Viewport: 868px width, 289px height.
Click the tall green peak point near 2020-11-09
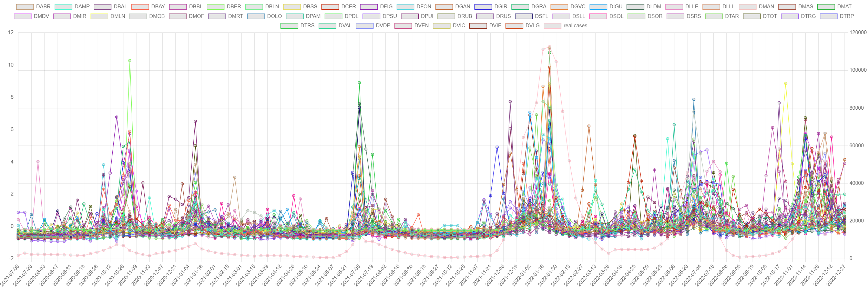tap(130, 61)
